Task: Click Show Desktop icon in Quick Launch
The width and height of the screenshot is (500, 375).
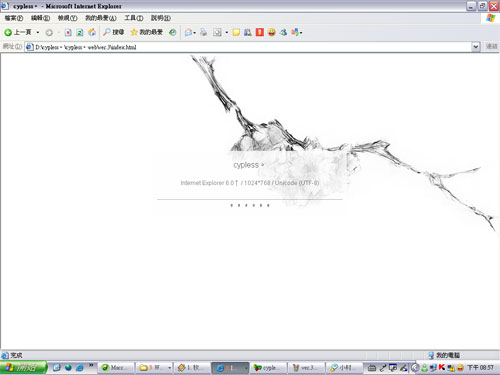Action: [57, 368]
